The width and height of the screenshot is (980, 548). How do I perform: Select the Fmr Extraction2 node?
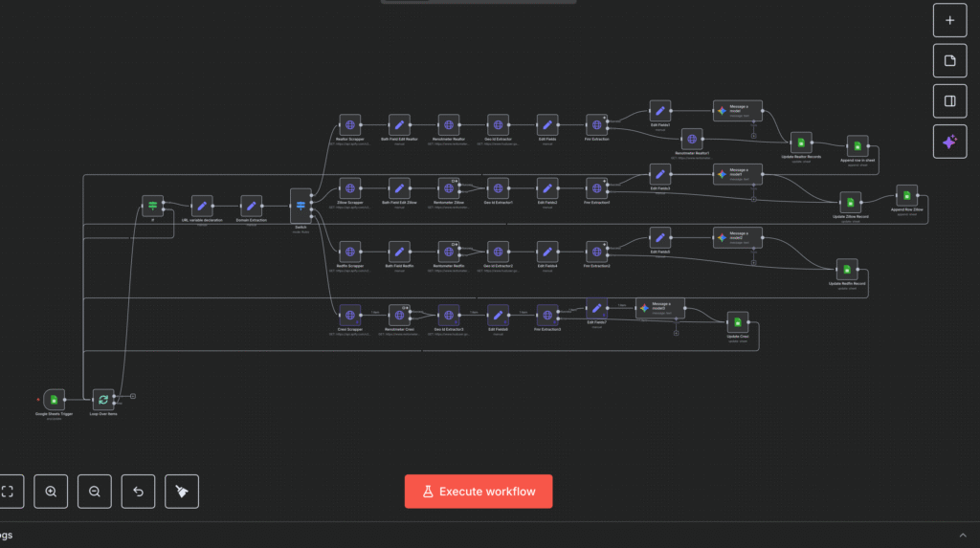[x=597, y=252]
